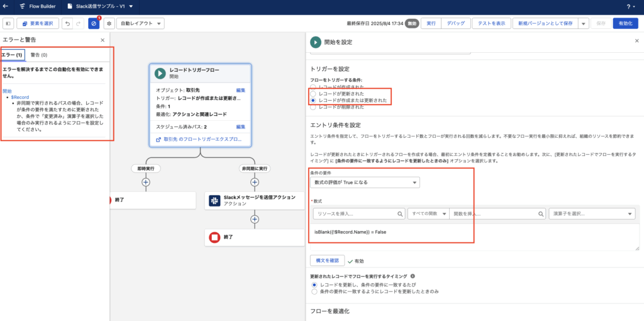The width and height of the screenshot is (644, 321).
Task: Click the red 終了 icon below Slack action
Action: point(214,237)
